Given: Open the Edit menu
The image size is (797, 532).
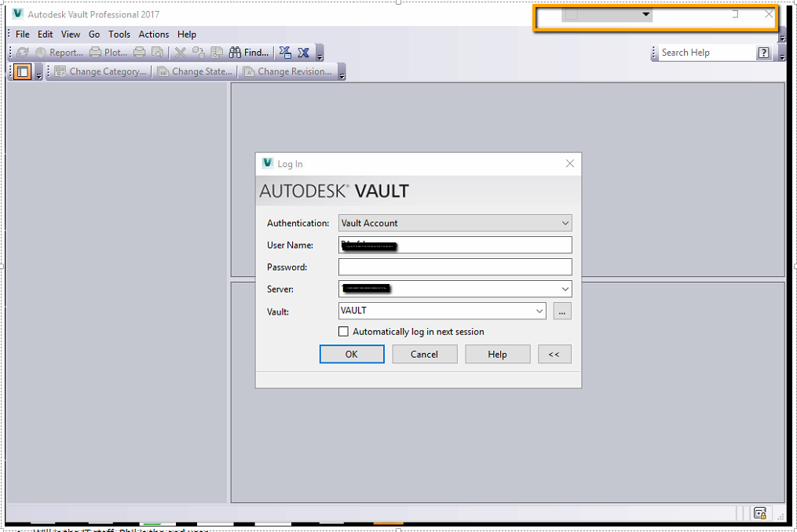Looking at the screenshot, I should (46, 34).
